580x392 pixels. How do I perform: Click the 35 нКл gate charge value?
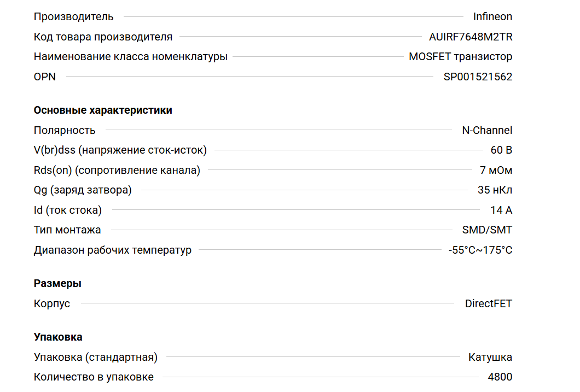(495, 190)
